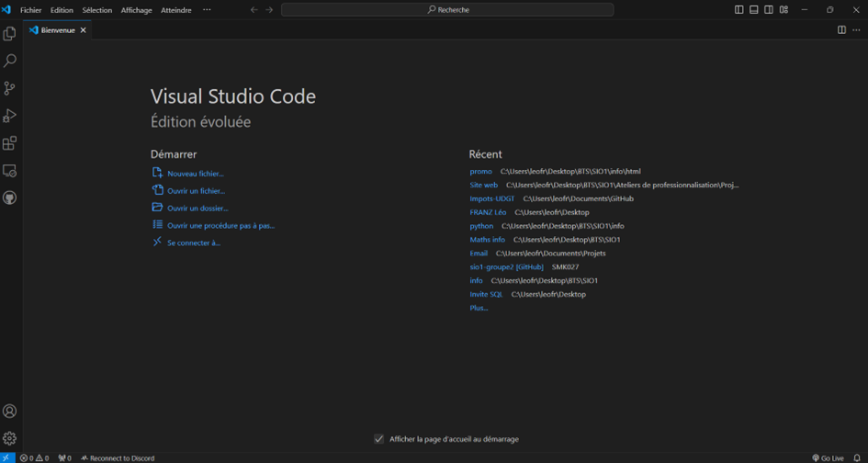Go forward with the right arrow
The image size is (868, 463).
[x=269, y=10]
